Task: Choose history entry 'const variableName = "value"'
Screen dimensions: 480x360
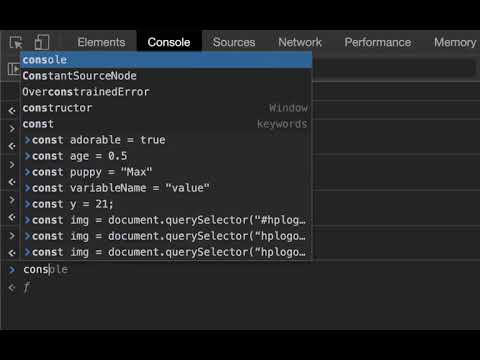Action: click(166, 188)
